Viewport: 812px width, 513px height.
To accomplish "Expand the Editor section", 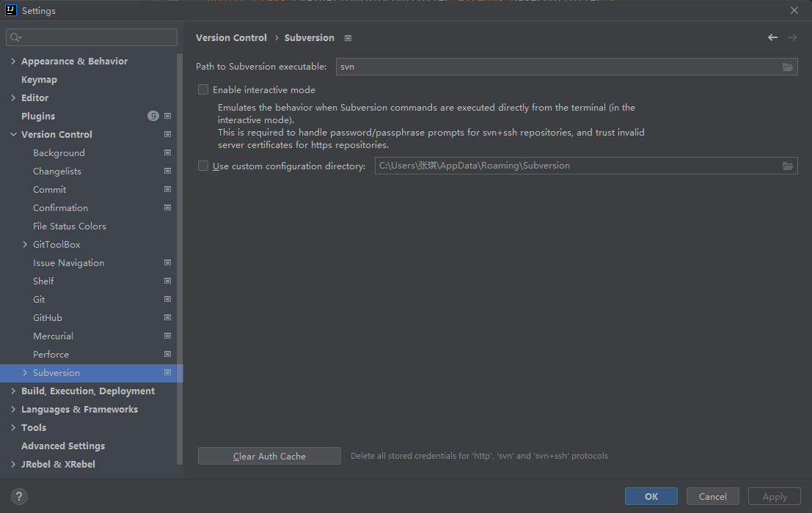I will tap(13, 97).
